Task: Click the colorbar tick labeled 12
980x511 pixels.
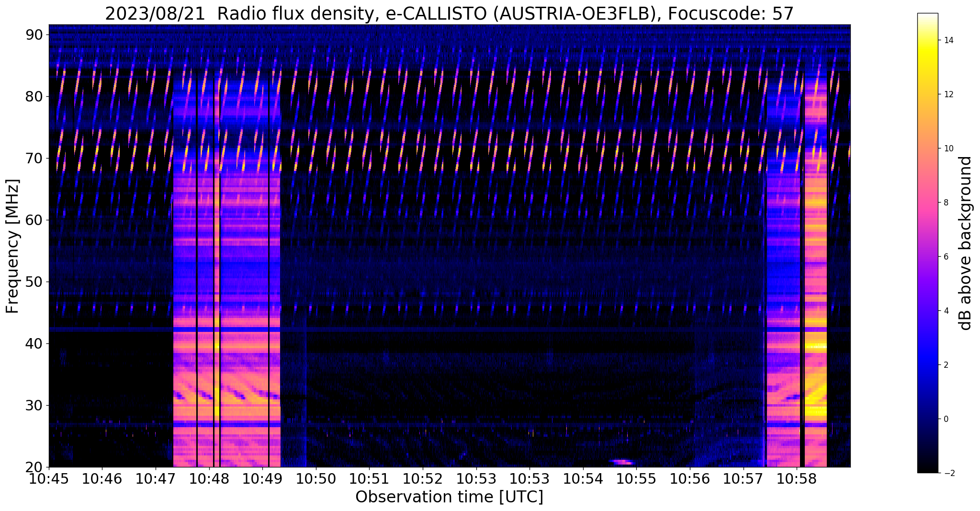Action: click(x=948, y=94)
